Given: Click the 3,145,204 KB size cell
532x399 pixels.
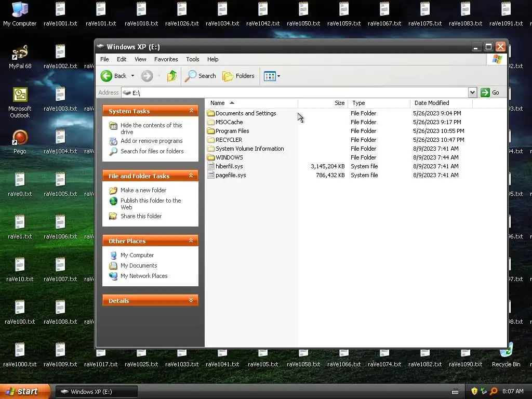Looking at the screenshot, I should pyautogui.click(x=327, y=166).
